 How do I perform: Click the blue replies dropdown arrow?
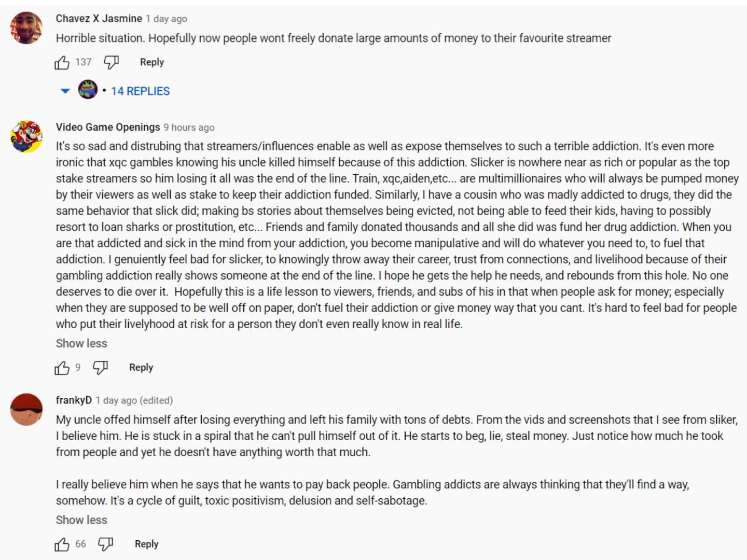tap(65, 91)
